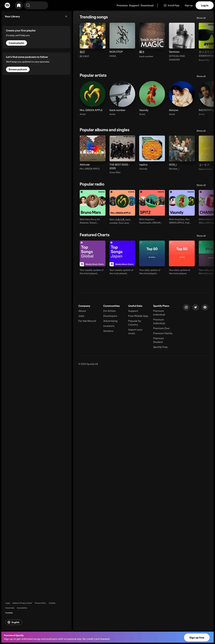Show all Popular artists

pyautogui.click(x=201, y=76)
